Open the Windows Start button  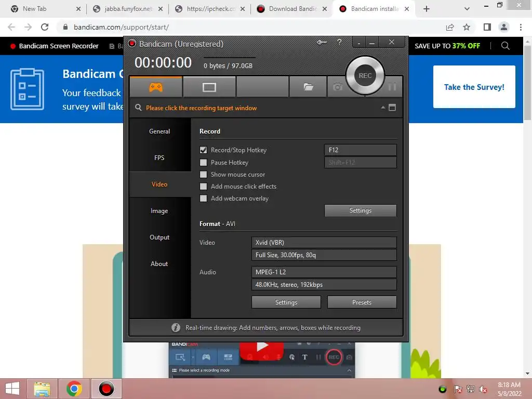(12, 389)
